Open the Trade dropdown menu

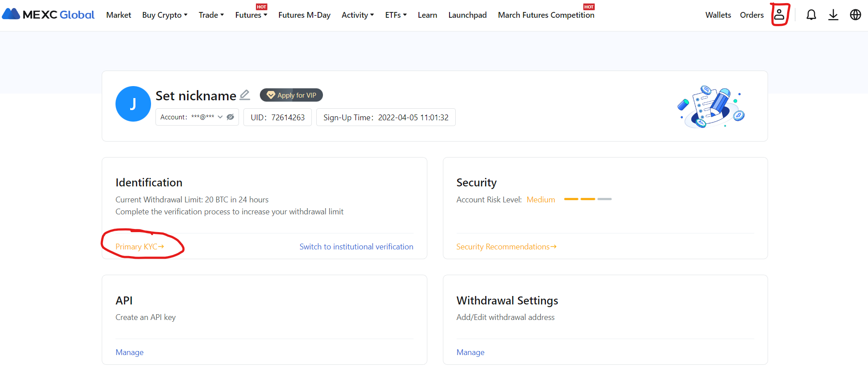[211, 15]
